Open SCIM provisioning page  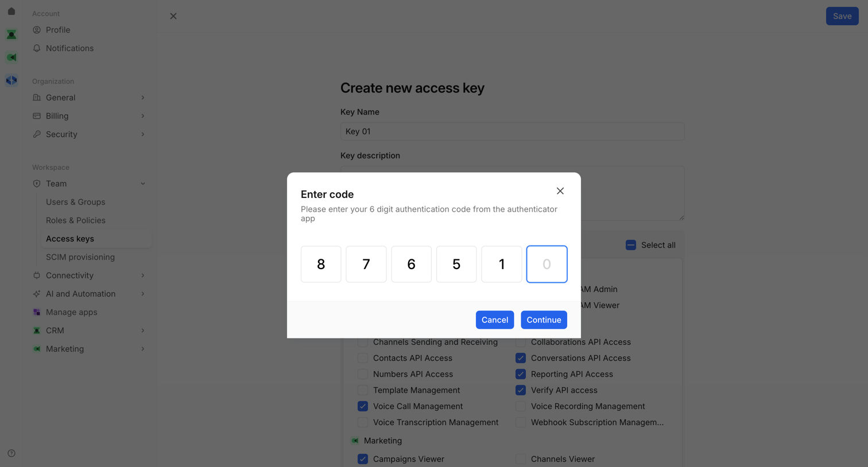click(x=80, y=257)
